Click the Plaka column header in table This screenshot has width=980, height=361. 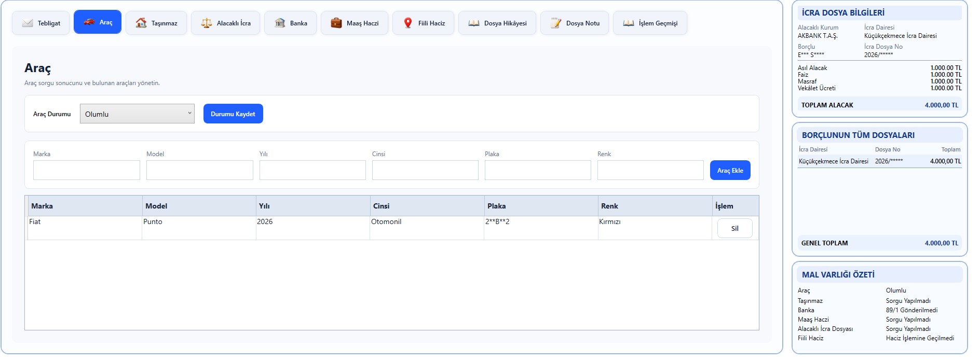[541, 206]
